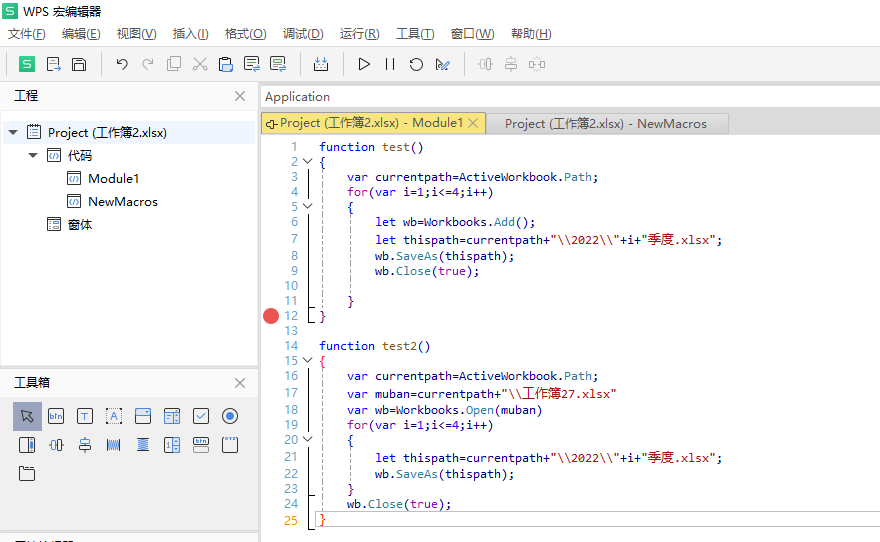Click the export file toolbar icon
The width and height of the screenshot is (880, 542).
(53, 64)
